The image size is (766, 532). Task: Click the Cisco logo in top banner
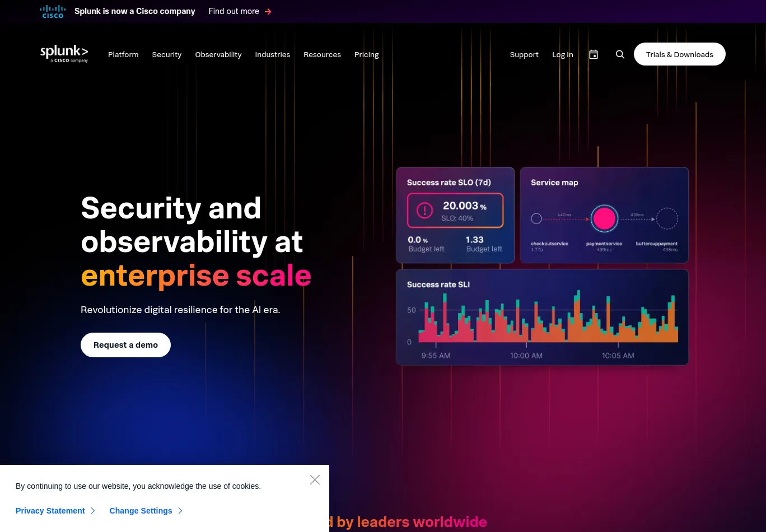(x=53, y=11)
